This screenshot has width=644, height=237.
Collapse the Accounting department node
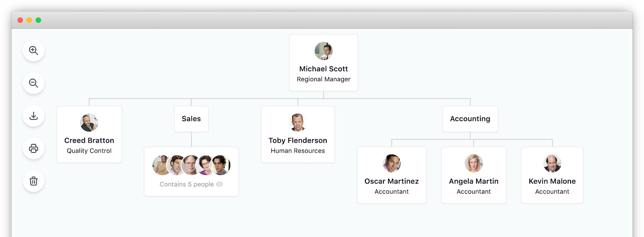pyautogui.click(x=470, y=119)
